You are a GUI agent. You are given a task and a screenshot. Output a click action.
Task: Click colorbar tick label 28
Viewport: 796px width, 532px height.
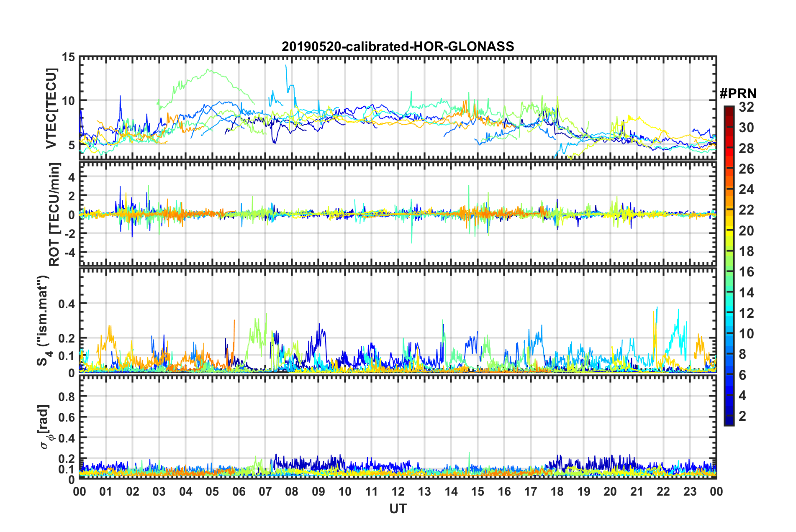746,148
